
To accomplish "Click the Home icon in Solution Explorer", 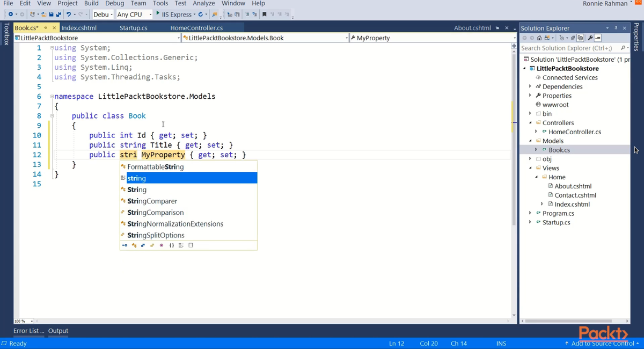I will 539,38.
